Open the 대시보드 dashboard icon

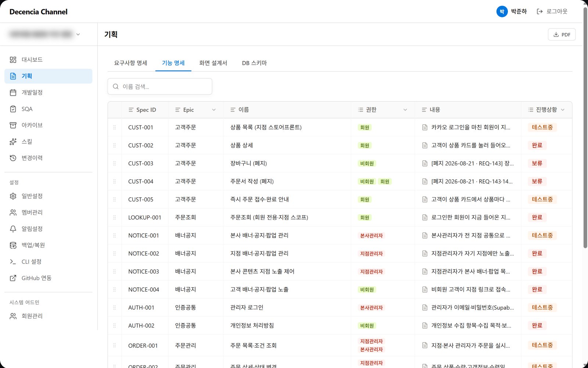(x=13, y=60)
